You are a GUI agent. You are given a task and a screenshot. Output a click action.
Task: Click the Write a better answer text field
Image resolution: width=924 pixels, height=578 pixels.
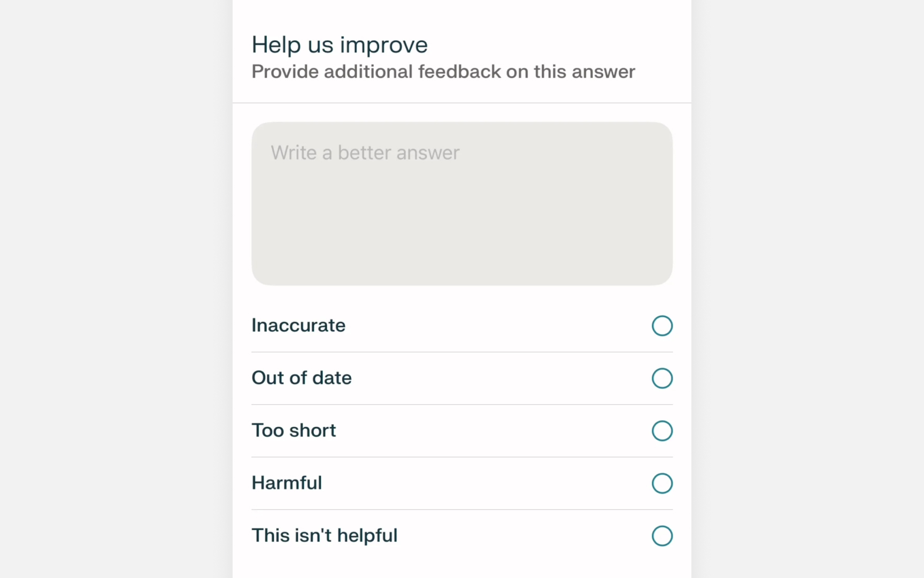coord(461,203)
